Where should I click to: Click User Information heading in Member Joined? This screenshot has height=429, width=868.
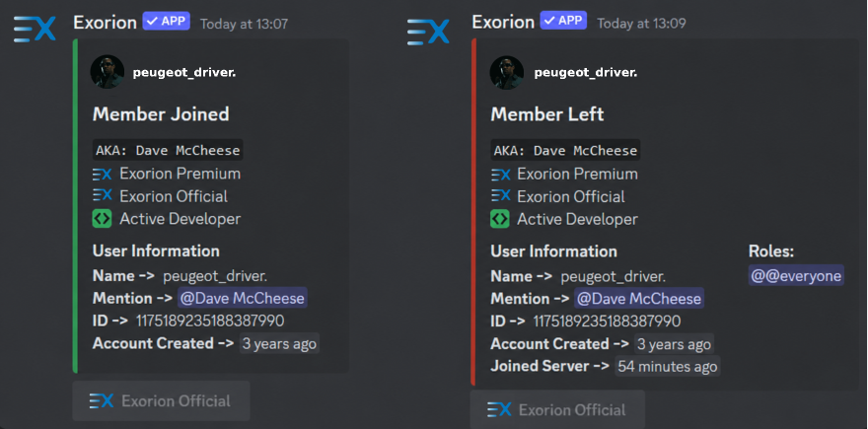(x=156, y=250)
